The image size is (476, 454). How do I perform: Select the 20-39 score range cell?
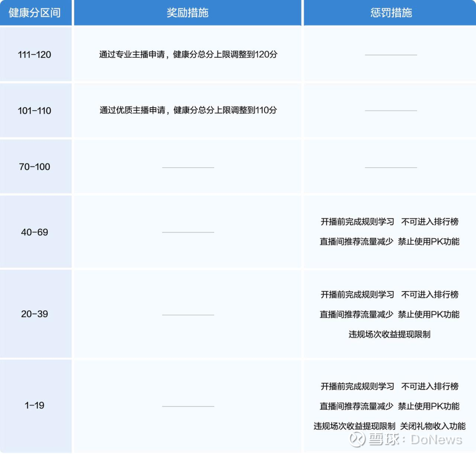pyautogui.click(x=35, y=314)
